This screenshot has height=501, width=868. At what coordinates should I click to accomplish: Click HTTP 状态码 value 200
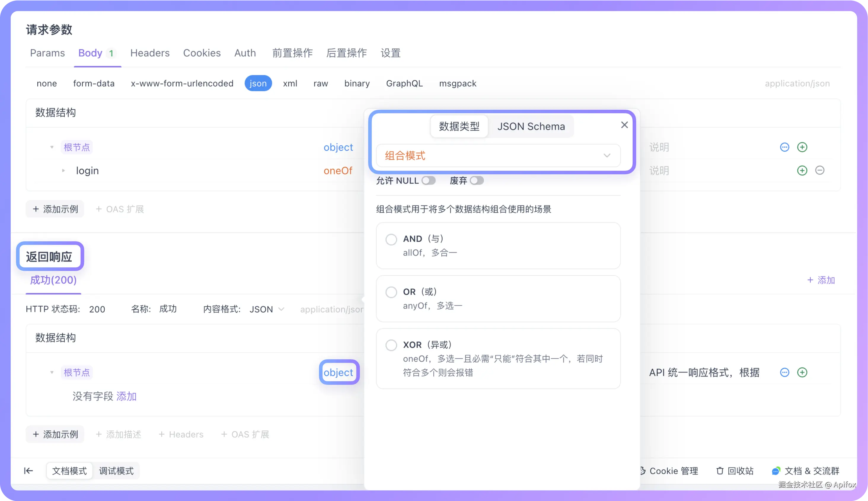pyautogui.click(x=97, y=309)
